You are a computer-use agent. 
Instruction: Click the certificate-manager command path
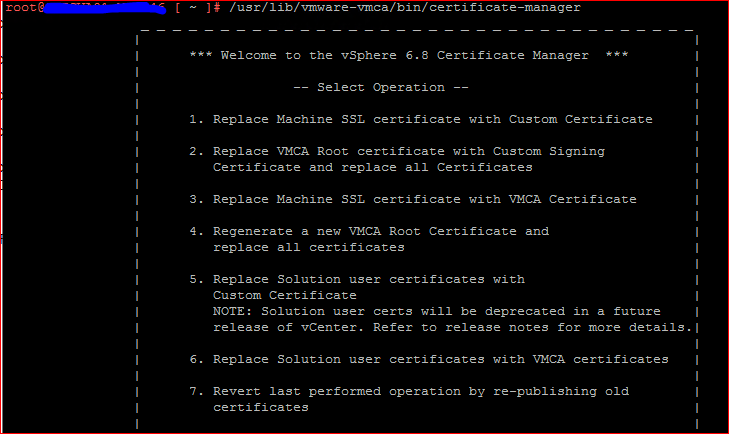click(x=404, y=8)
